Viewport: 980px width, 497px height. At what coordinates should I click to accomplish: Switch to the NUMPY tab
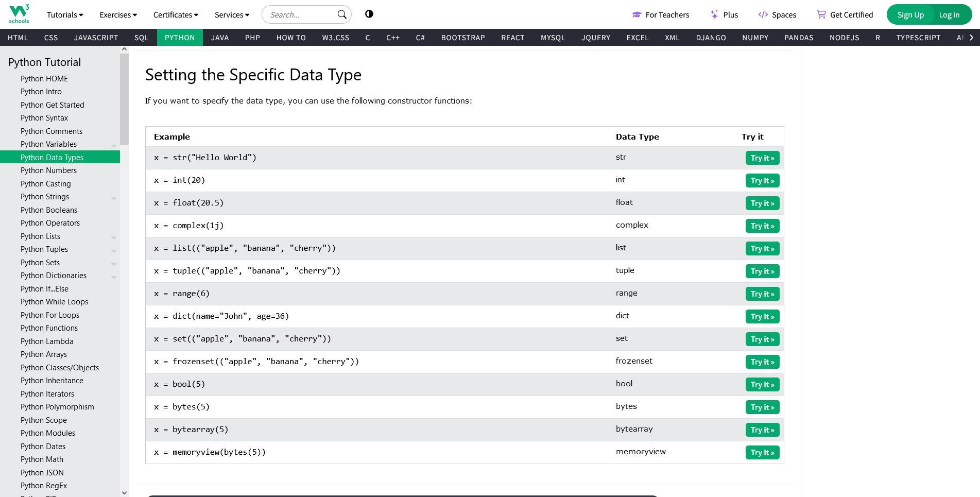coord(755,37)
